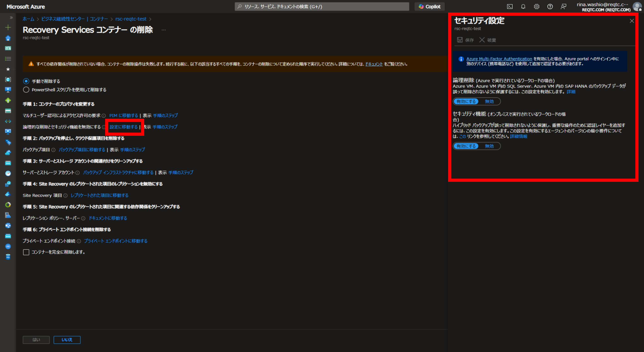
Task: Click the user account avatar
Action: click(x=637, y=7)
